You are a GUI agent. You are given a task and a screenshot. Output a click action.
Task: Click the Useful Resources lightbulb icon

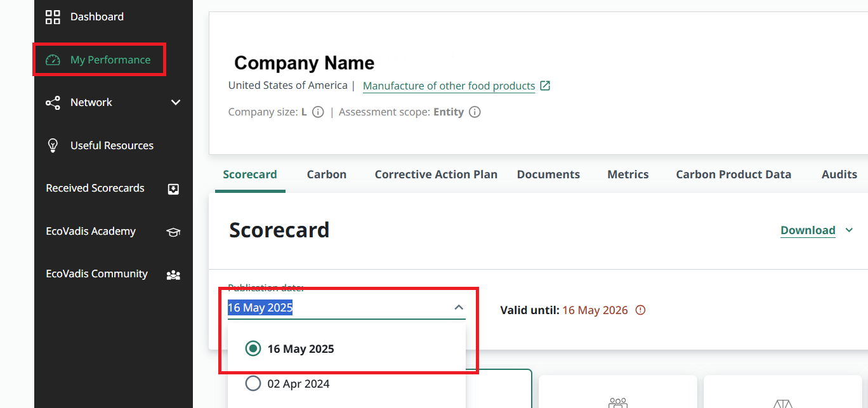click(53, 145)
